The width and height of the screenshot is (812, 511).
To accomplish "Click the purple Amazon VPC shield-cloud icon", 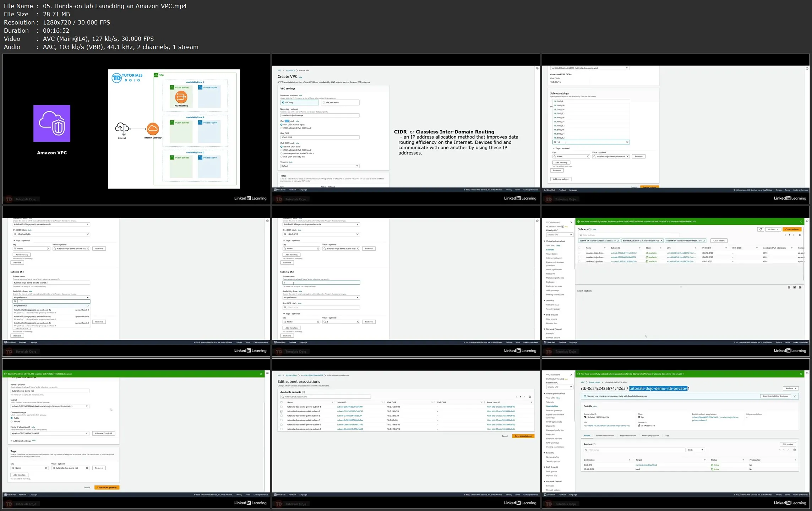I will pos(52,123).
